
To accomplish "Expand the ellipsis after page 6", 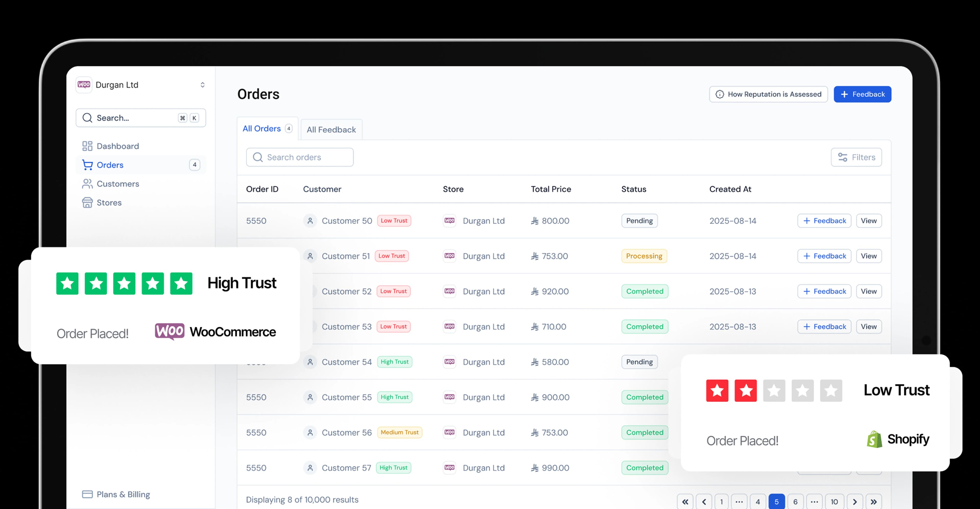I will [x=814, y=502].
